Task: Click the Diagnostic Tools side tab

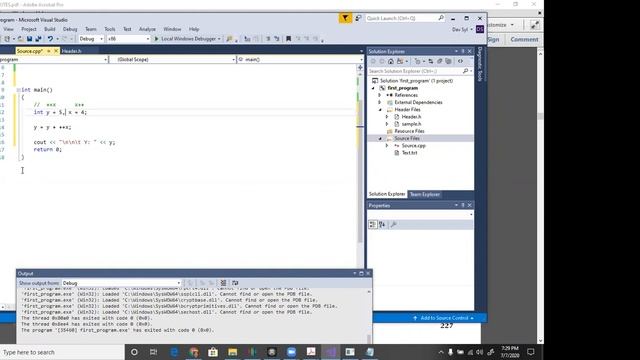Action: [x=480, y=64]
